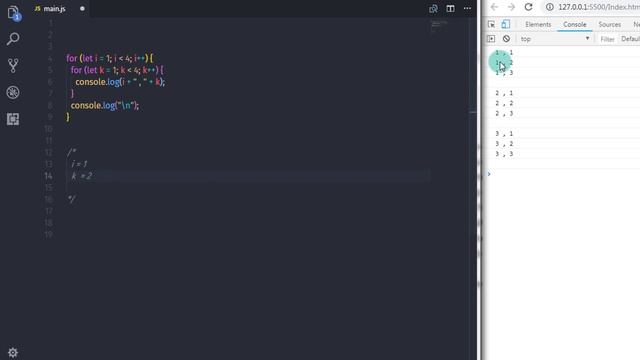Activate the DevTools inspect element picker
Screen dimensions: 640x360
coord(491,24)
